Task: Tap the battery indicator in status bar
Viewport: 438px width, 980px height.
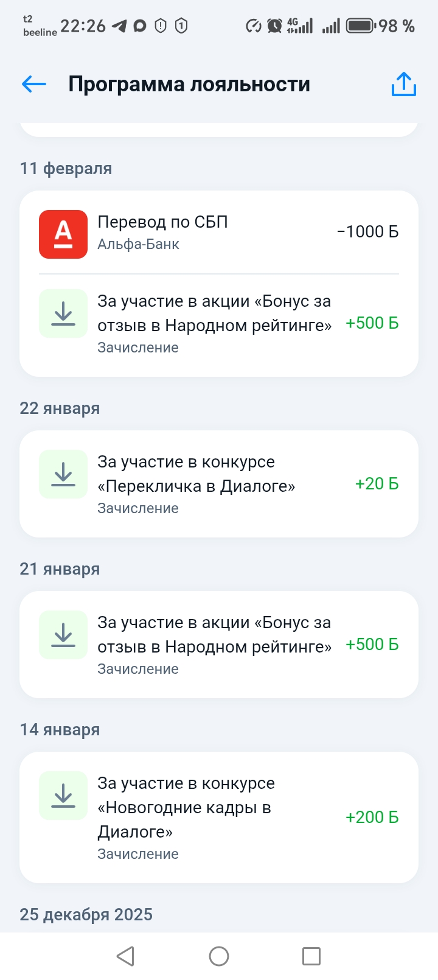Action: [x=360, y=26]
